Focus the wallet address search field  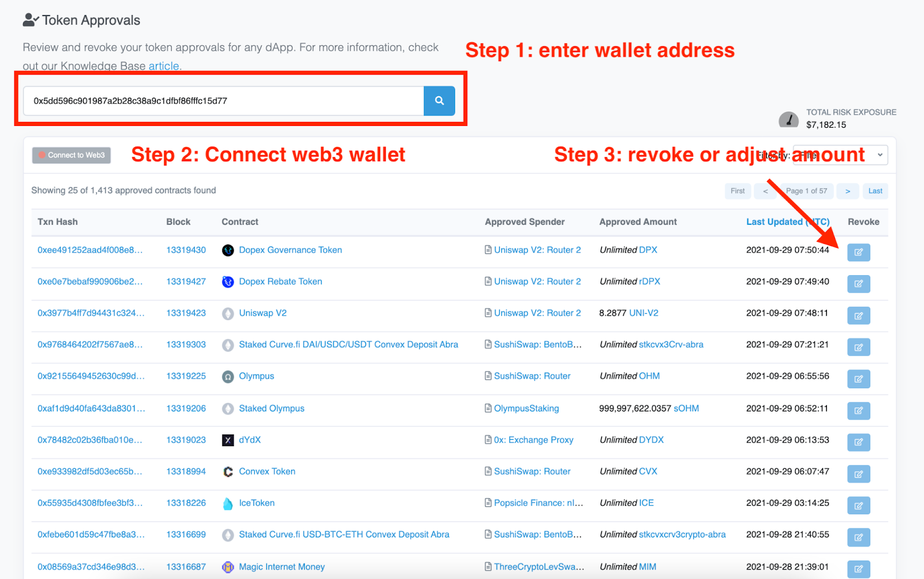point(223,101)
